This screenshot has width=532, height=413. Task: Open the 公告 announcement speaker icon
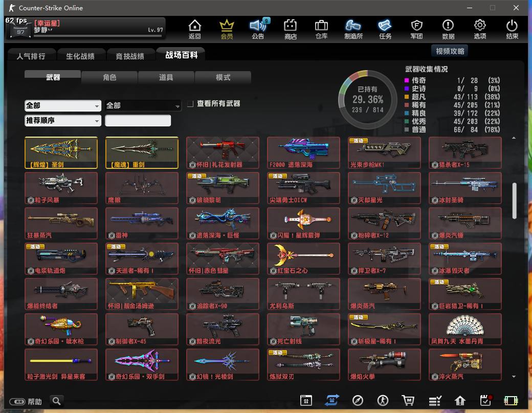pyautogui.click(x=258, y=29)
